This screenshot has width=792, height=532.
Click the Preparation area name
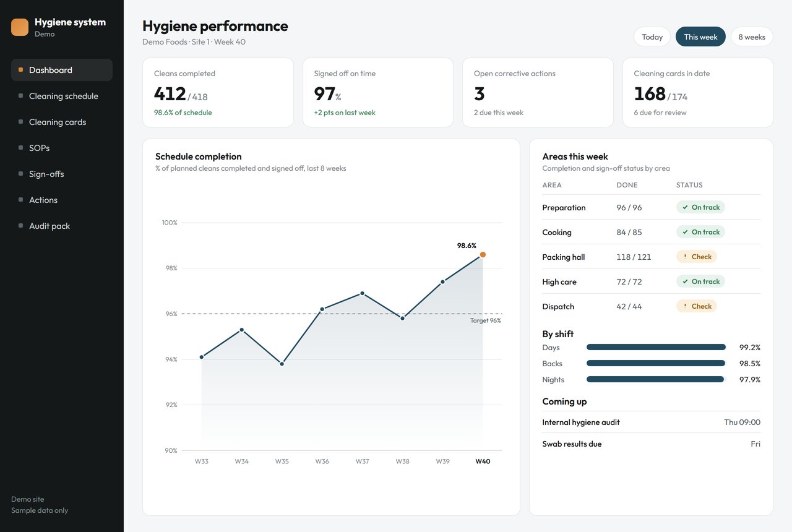564,207
